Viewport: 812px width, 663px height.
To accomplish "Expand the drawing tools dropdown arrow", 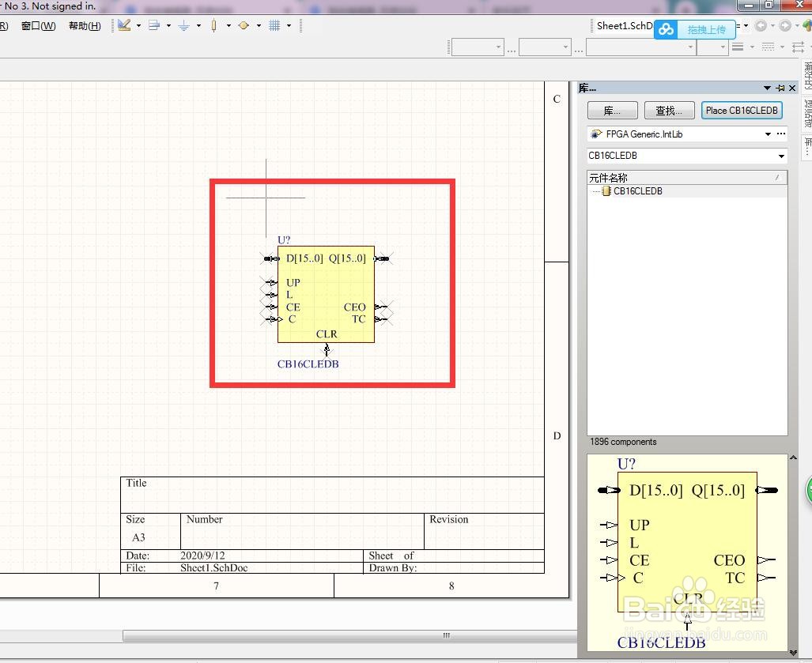I will [138, 25].
